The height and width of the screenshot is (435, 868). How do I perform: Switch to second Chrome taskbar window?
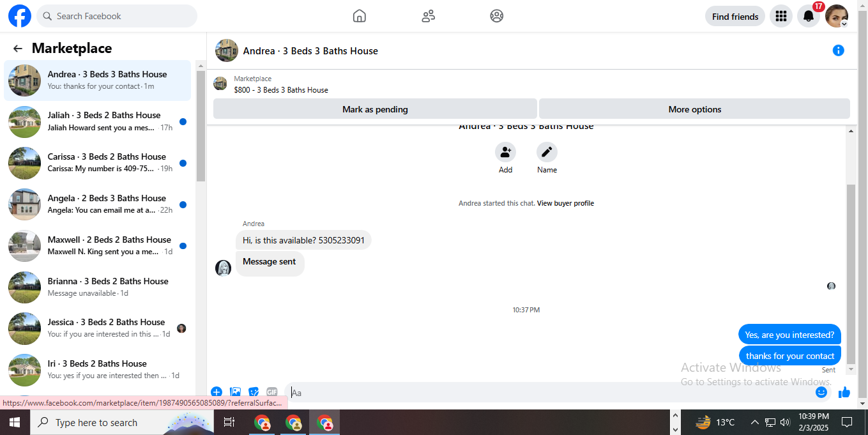(x=293, y=422)
